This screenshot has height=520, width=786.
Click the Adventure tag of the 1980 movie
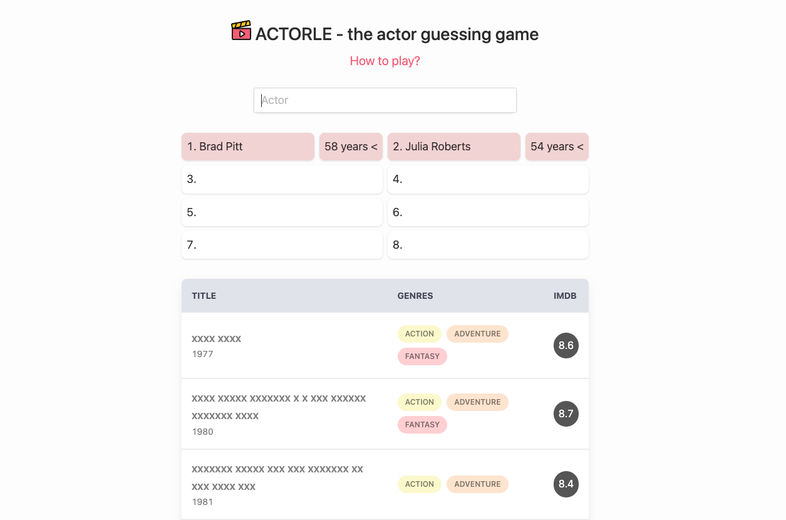(477, 402)
